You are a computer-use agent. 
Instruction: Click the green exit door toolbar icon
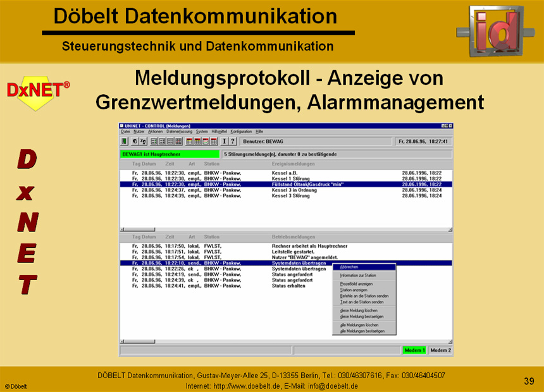124,141
